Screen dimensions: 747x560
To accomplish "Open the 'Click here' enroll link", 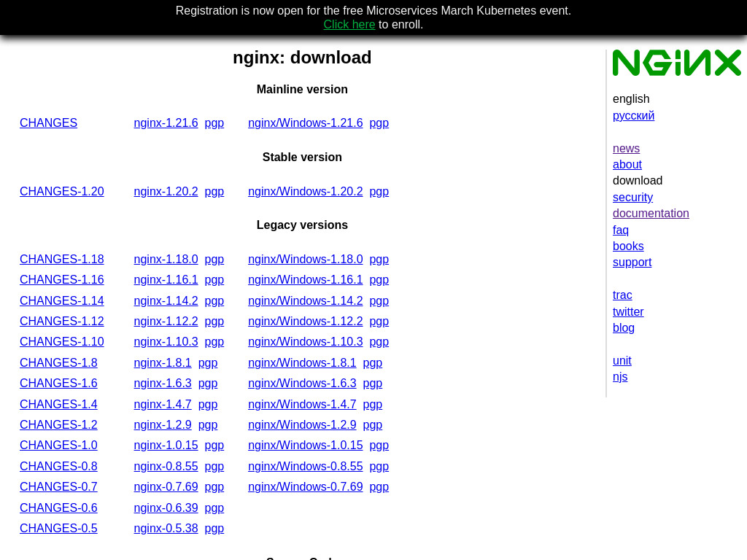I will point(349,24).
